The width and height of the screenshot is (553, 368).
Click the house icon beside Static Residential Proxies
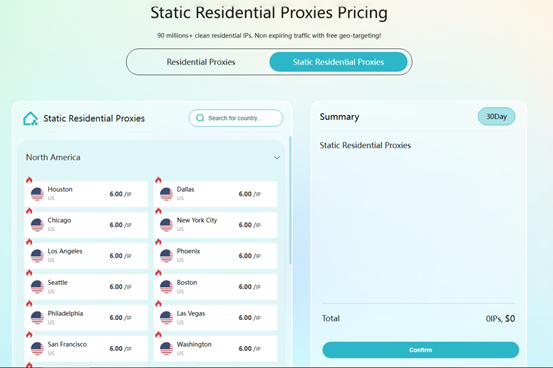click(30, 119)
